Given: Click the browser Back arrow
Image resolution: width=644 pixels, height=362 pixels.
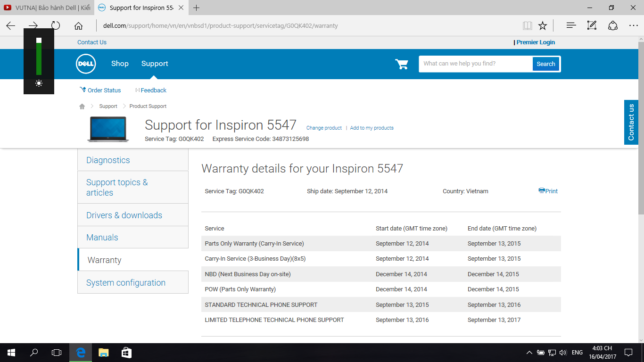Looking at the screenshot, I should 10,25.
